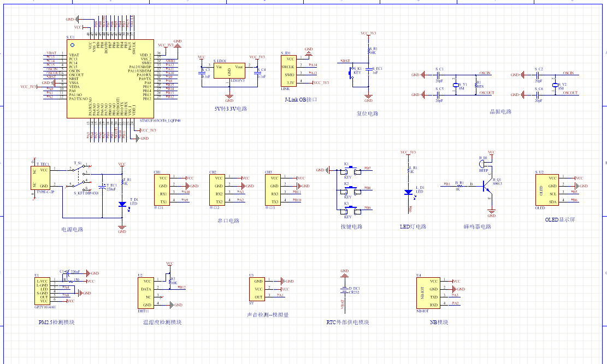Select the J-Link connector block S_JD1

click(288, 70)
